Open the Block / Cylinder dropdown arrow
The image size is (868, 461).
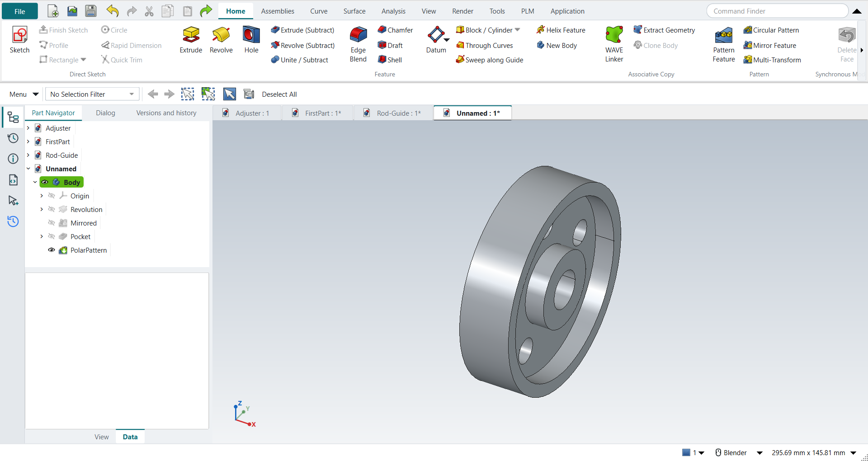[x=518, y=30]
